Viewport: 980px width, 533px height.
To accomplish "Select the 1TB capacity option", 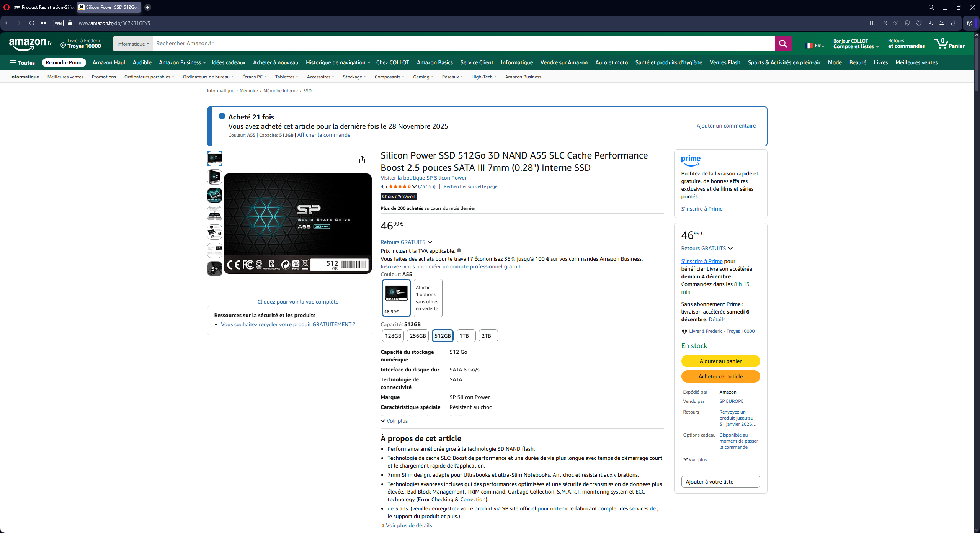I will tap(465, 336).
